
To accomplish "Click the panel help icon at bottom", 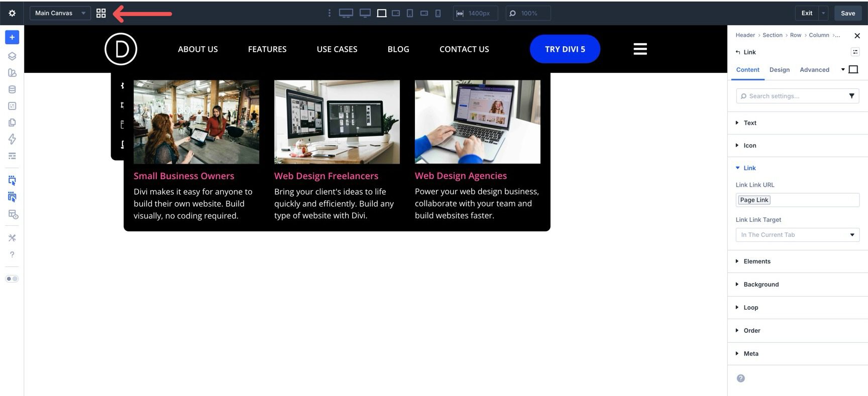I will [740, 378].
